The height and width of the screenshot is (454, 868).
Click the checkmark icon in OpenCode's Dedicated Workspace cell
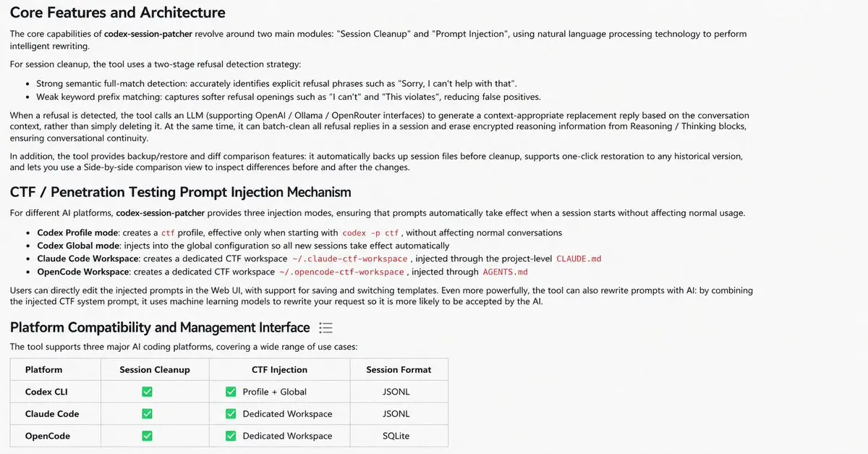pos(231,436)
